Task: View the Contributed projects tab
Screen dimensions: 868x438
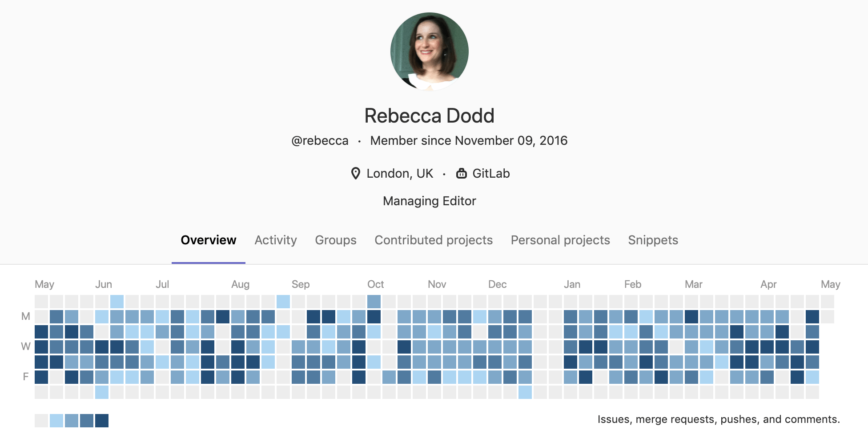Action: (x=433, y=240)
